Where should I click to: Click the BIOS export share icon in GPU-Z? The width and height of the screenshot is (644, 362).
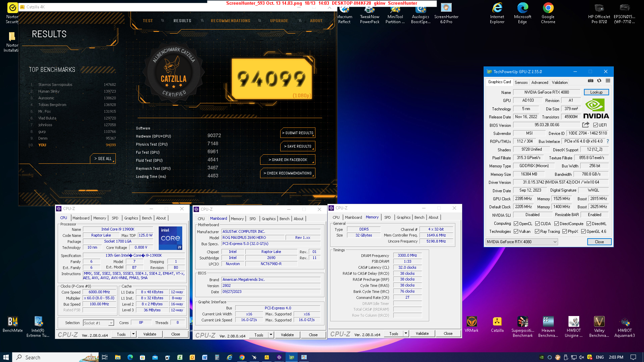pos(586,125)
